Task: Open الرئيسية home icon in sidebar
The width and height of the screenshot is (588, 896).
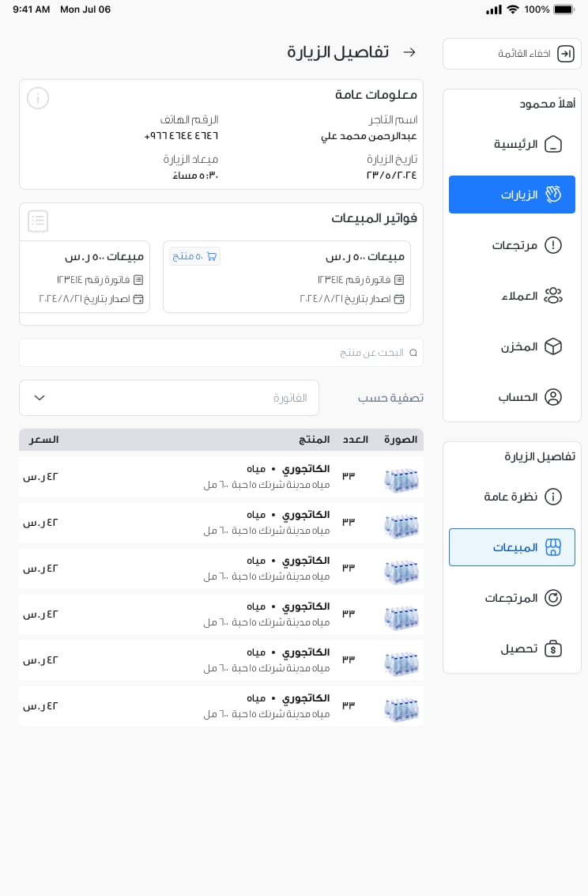Action: (x=553, y=144)
